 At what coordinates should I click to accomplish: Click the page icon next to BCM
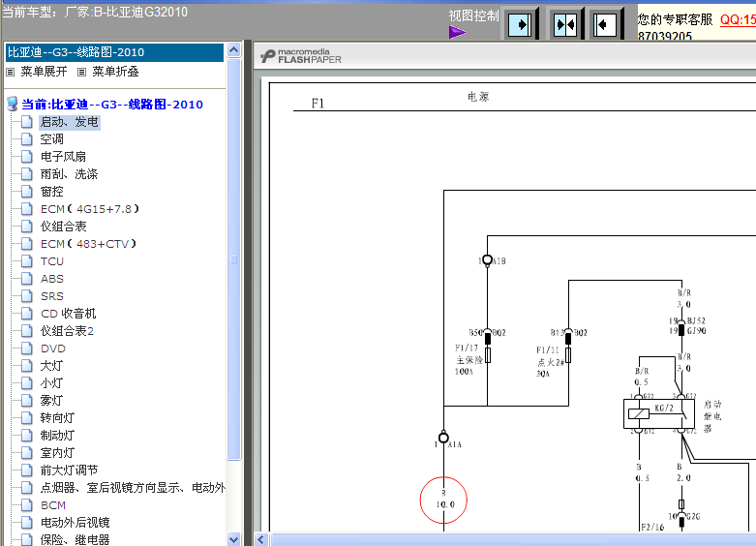click(x=27, y=505)
